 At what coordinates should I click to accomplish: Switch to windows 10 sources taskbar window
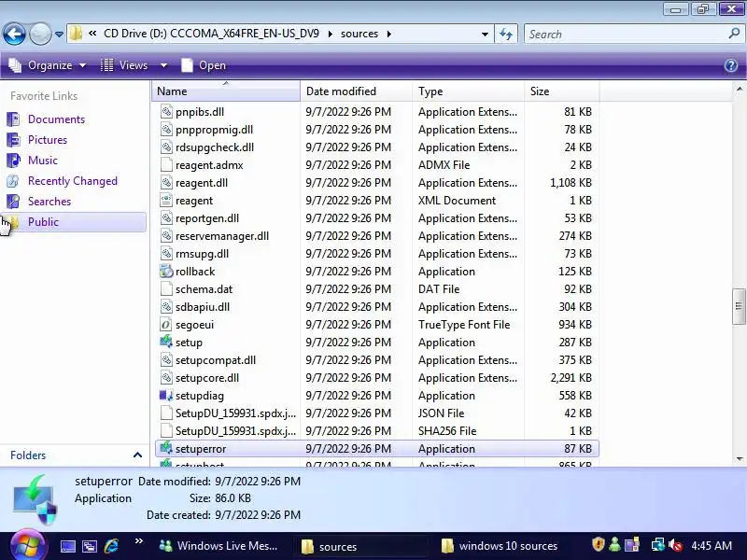click(500, 546)
